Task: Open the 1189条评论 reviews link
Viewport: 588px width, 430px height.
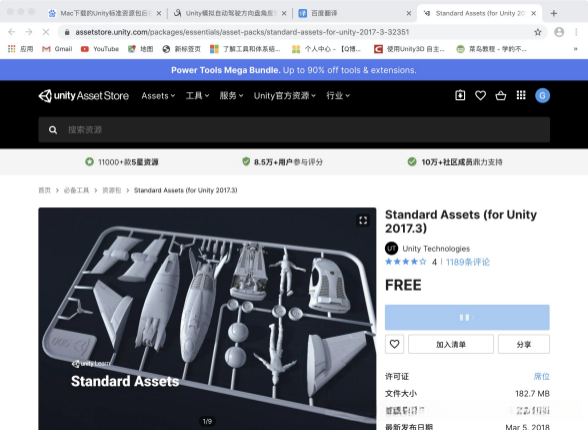Action: (468, 262)
